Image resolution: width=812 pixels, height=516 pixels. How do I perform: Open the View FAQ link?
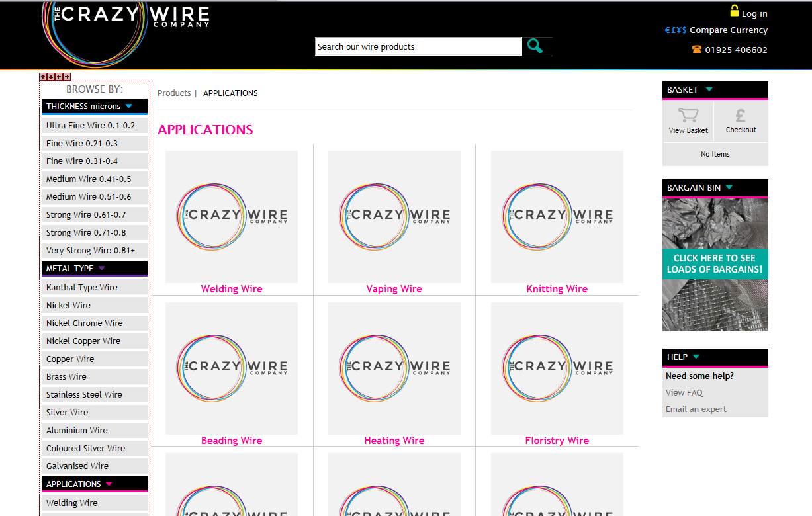[684, 392]
